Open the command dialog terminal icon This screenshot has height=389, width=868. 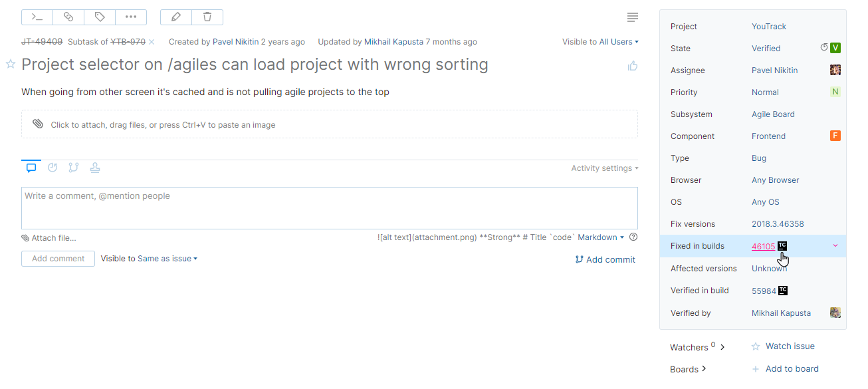click(x=37, y=17)
